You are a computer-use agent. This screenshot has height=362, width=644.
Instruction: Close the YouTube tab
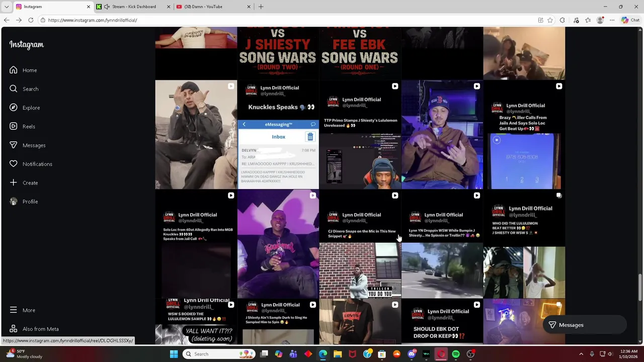coord(249,7)
